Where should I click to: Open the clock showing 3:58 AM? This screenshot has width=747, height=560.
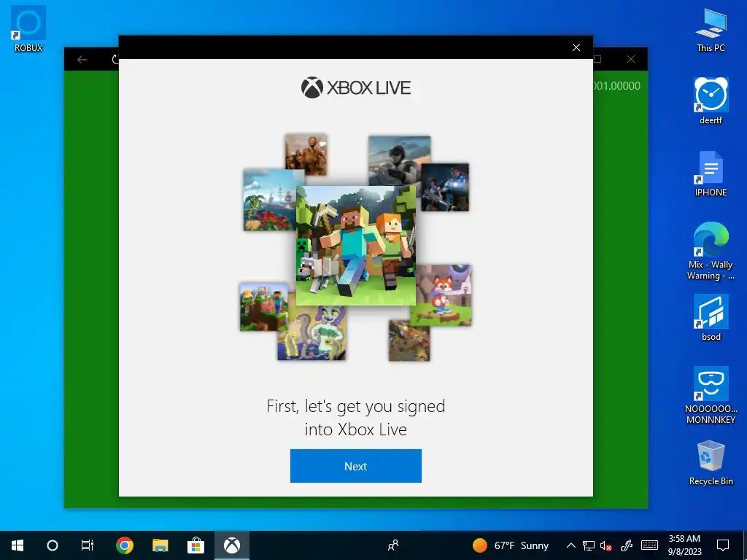coord(684,545)
